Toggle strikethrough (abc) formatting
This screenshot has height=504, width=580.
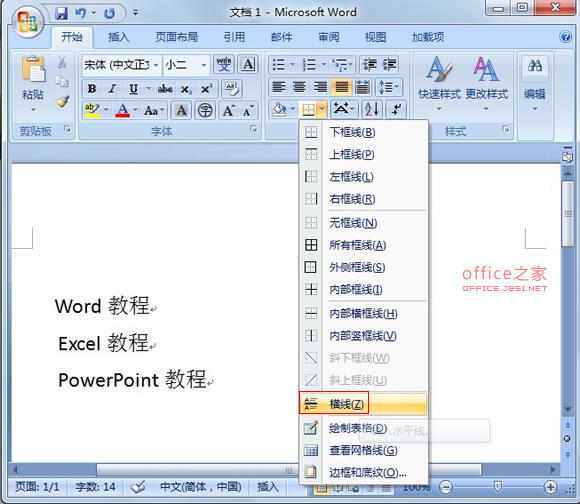tap(165, 88)
